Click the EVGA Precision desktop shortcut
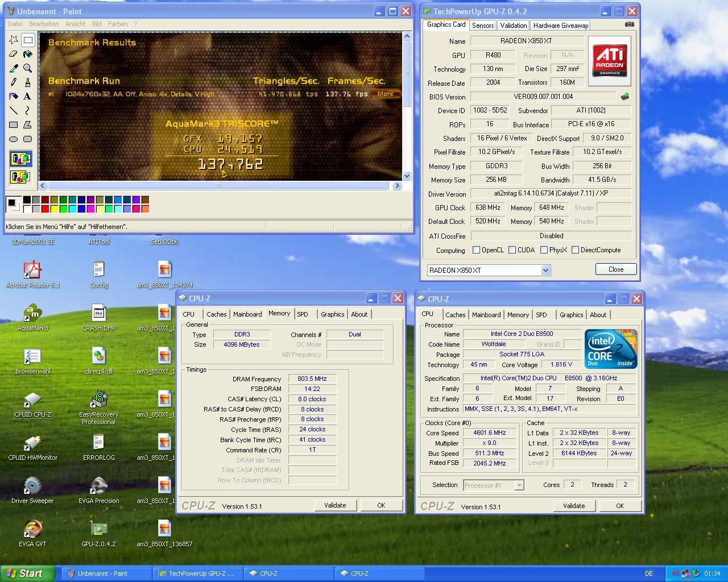The height and width of the screenshot is (582, 728). click(x=99, y=490)
